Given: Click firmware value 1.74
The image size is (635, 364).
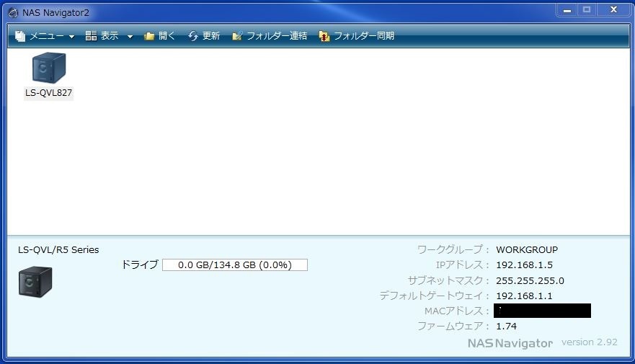Looking at the screenshot, I should 506,327.
